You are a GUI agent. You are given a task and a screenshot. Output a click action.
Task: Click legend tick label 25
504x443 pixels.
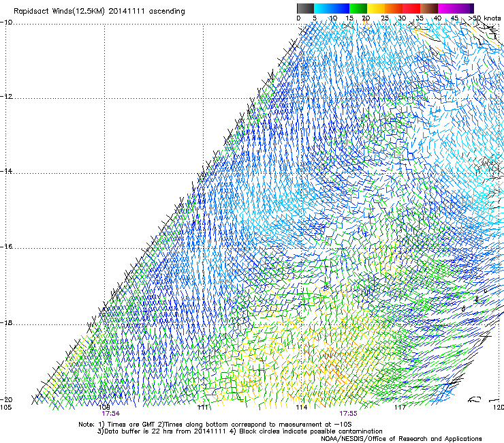pyautogui.click(x=385, y=18)
